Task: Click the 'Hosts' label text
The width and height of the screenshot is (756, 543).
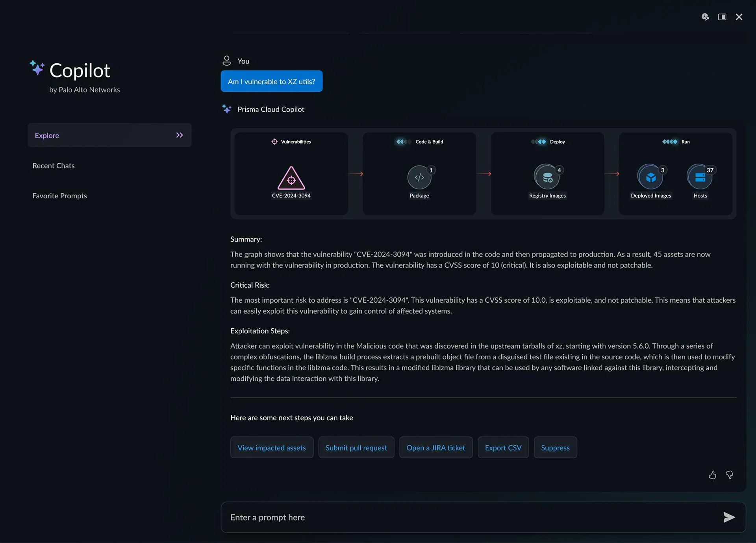Action: [700, 196]
